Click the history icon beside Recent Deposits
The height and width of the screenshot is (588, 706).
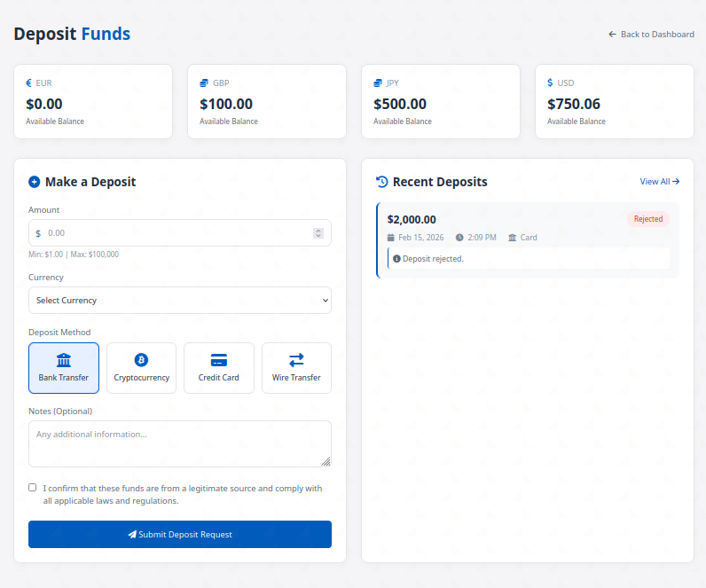point(382,182)
